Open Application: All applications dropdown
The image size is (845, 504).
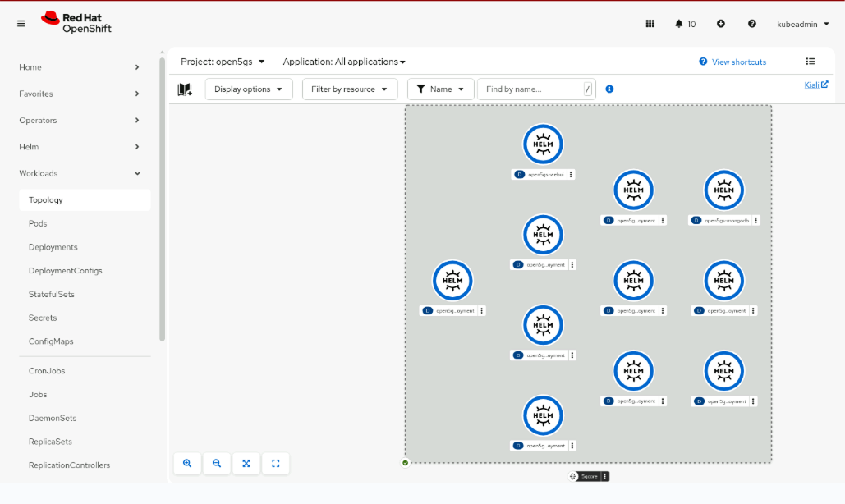[x=344, y=62]
